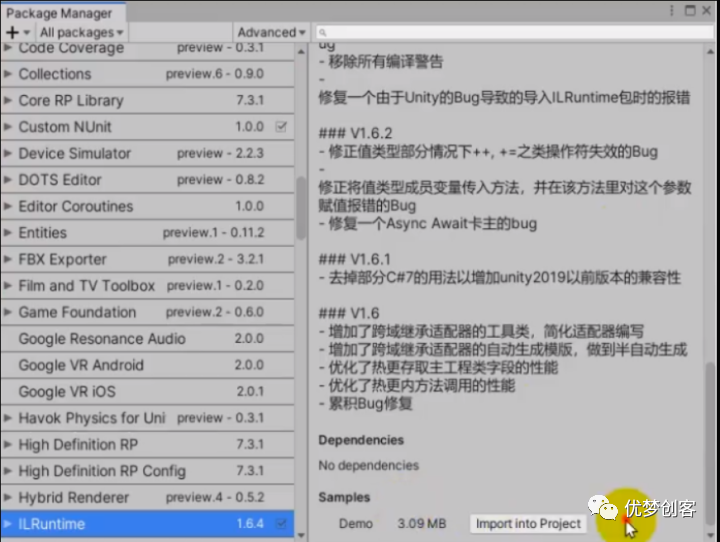Click the package list scroll-down arrow
This screenshot has height=542, width=720.
pyautogui.click(x=301, y=535)
